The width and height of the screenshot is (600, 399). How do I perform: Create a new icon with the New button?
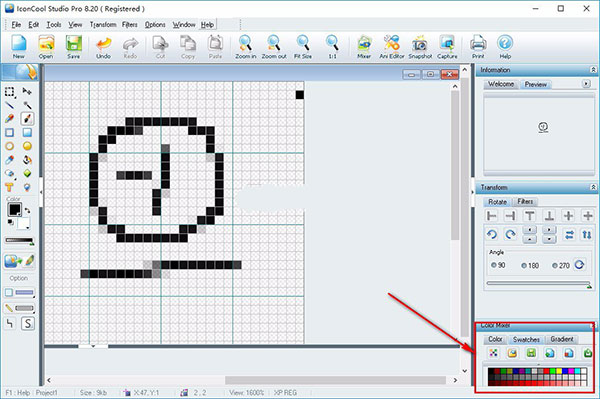click(18, 46)
